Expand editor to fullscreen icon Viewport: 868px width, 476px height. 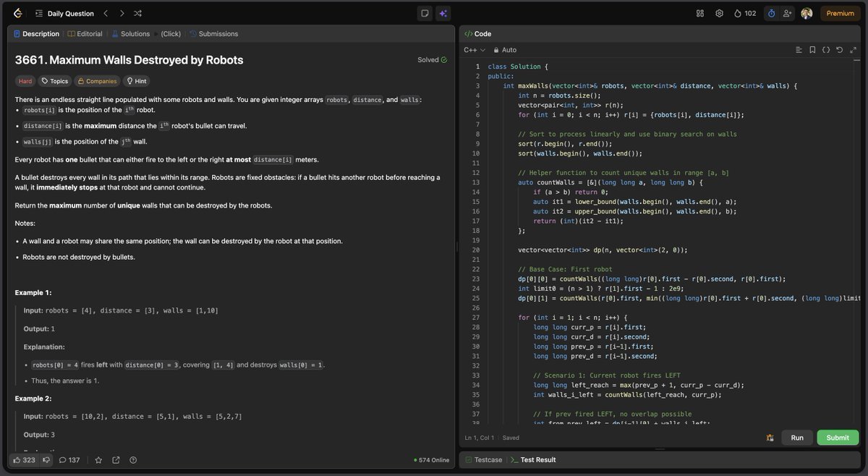click(x=852, y=50)
